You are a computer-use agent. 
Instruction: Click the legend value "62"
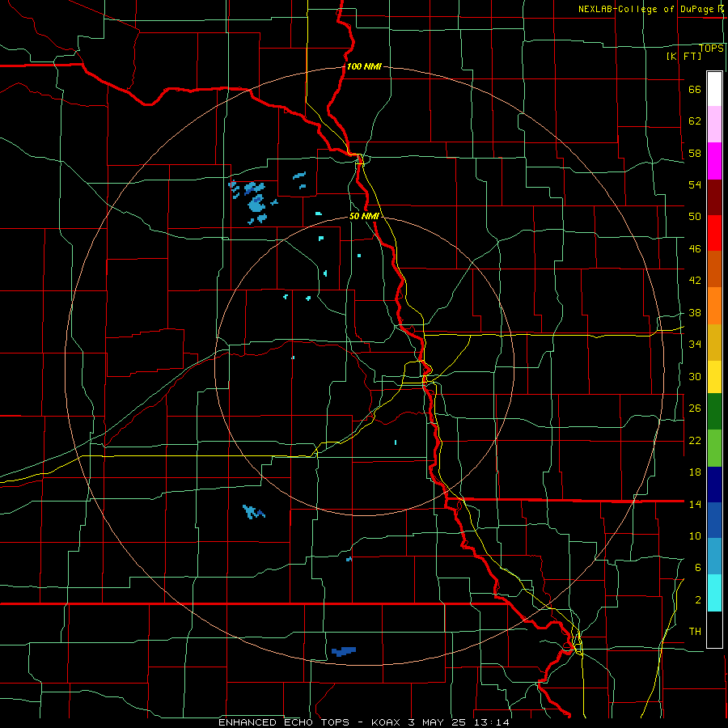tap(695, 121)
